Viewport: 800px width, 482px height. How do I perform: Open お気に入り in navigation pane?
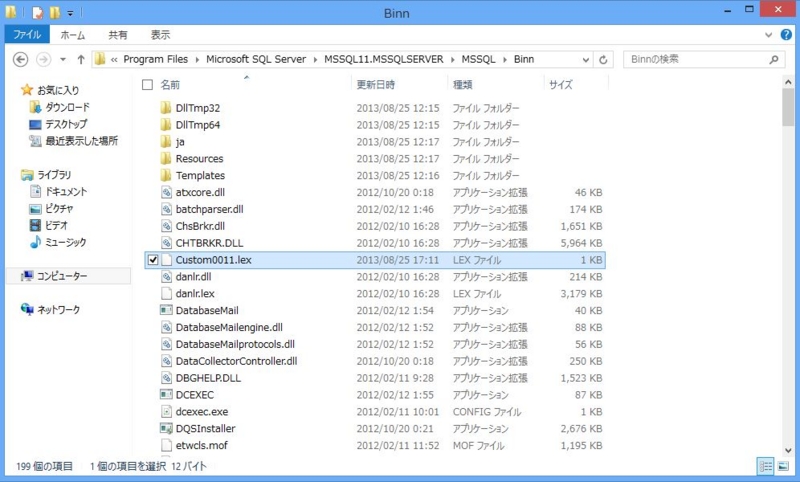click(58, 90)
